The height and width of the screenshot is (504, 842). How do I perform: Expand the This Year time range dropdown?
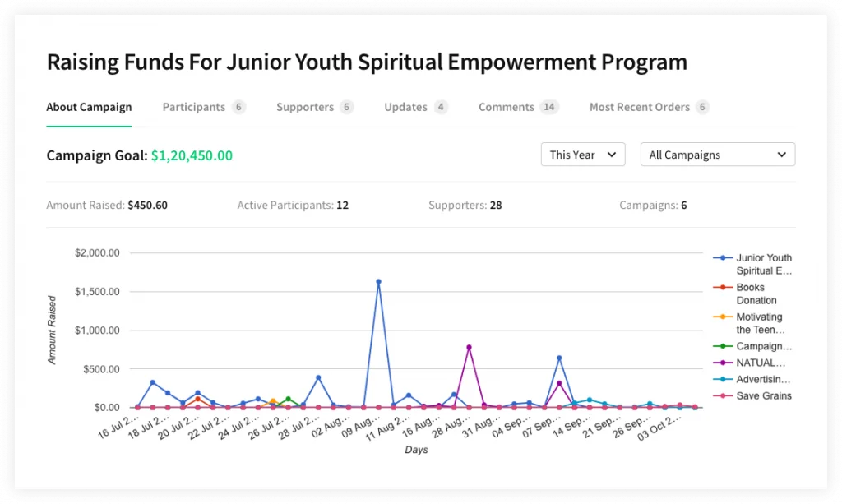[x=582, y=155]
